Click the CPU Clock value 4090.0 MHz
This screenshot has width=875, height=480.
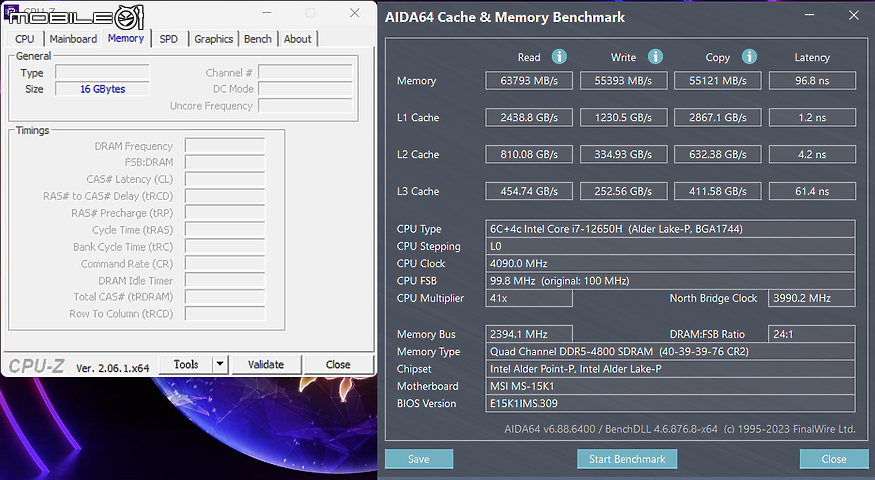670,263
